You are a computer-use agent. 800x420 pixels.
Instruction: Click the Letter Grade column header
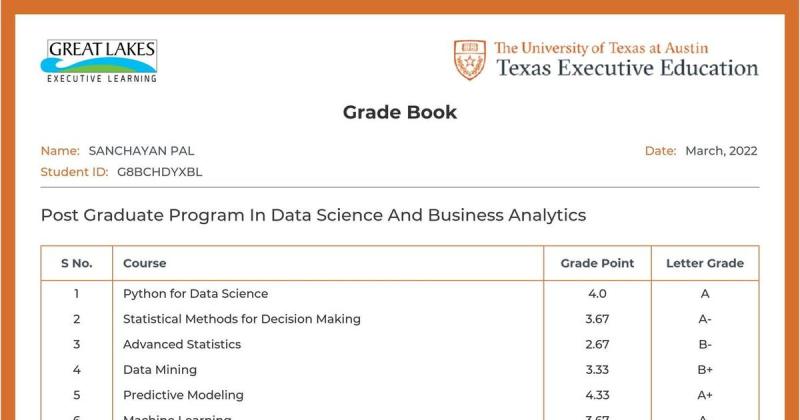pyautogui.click(x=705, y=263)
